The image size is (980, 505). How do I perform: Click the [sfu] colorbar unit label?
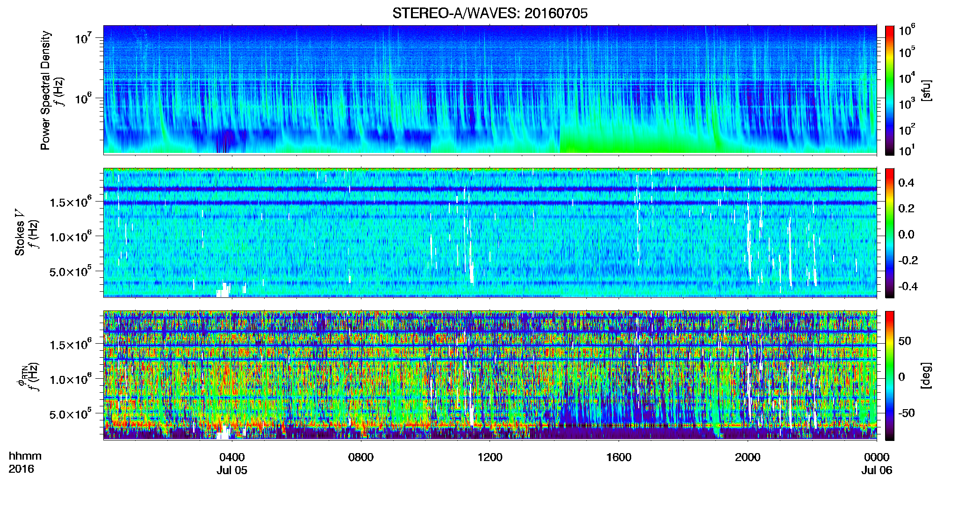pyautogui.click(x=926, y=90)
